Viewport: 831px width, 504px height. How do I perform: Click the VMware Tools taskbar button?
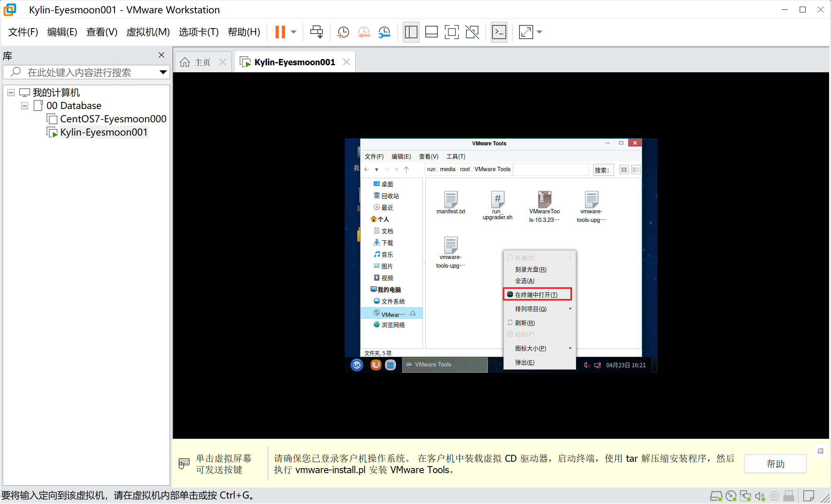(445, 365)
